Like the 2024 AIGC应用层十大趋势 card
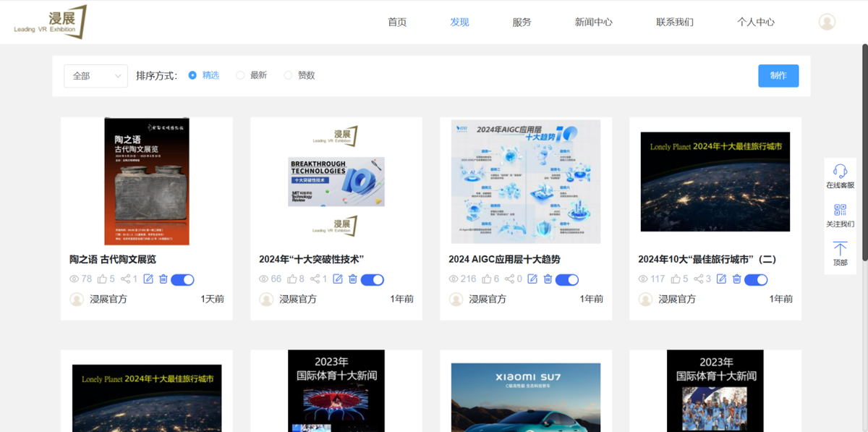 pos(486,279)
